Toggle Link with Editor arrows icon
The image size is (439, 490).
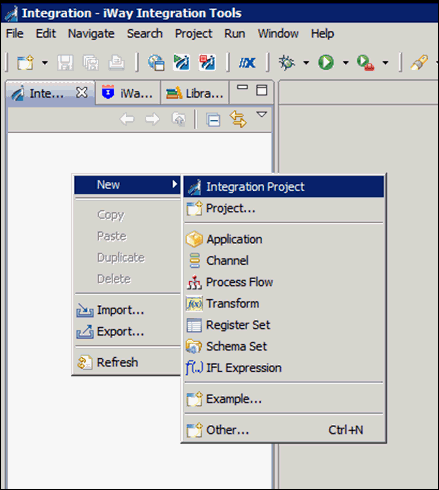point(238,119)
